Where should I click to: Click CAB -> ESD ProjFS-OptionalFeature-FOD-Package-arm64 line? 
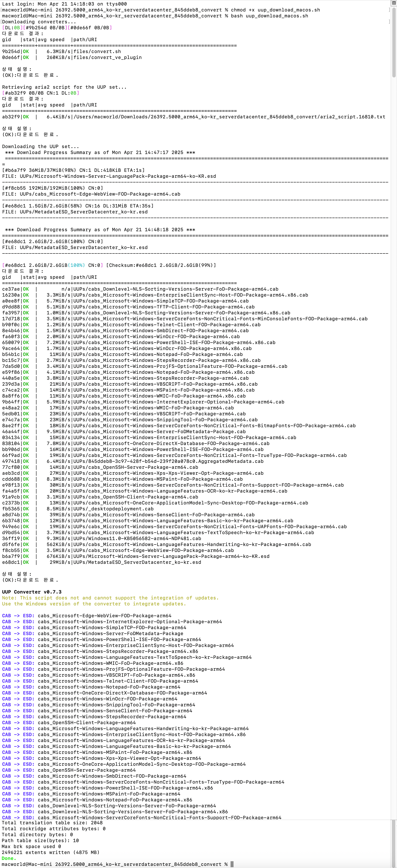tap(113, 669)
